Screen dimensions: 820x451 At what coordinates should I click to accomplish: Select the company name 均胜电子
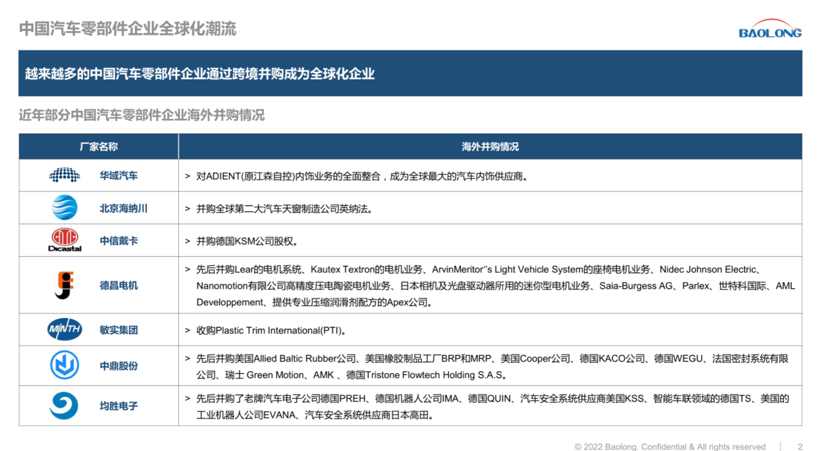[119, 406]
